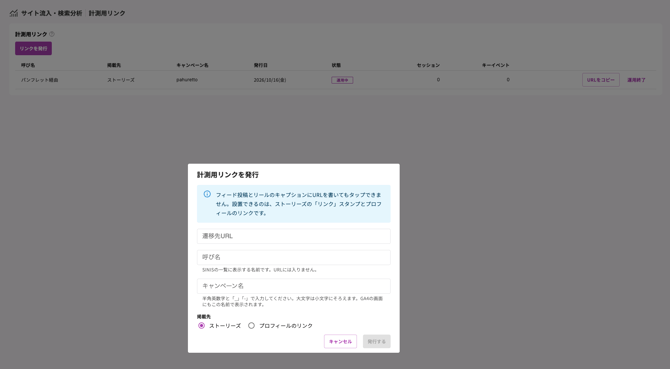Image resolution: width=670 pixels, height=369 pixels.
Task: Click the 運用中 status badge
Action: 342,80
